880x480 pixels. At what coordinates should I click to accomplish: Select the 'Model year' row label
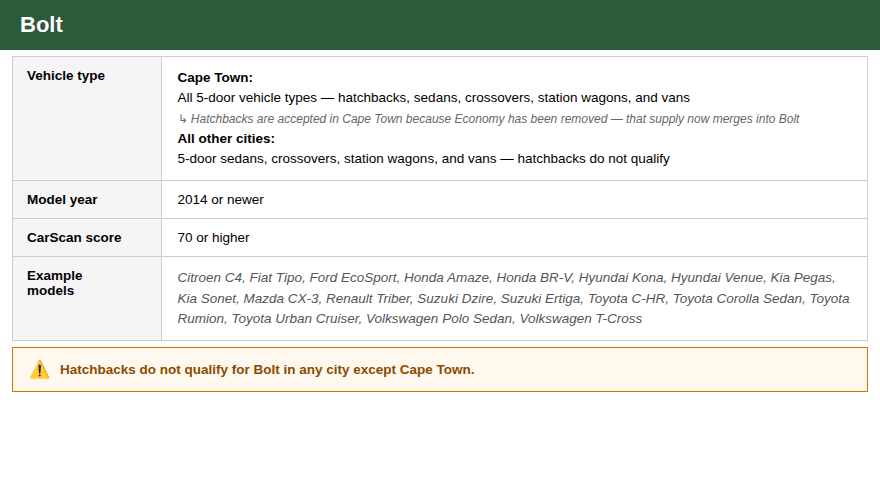pos(62,200)
